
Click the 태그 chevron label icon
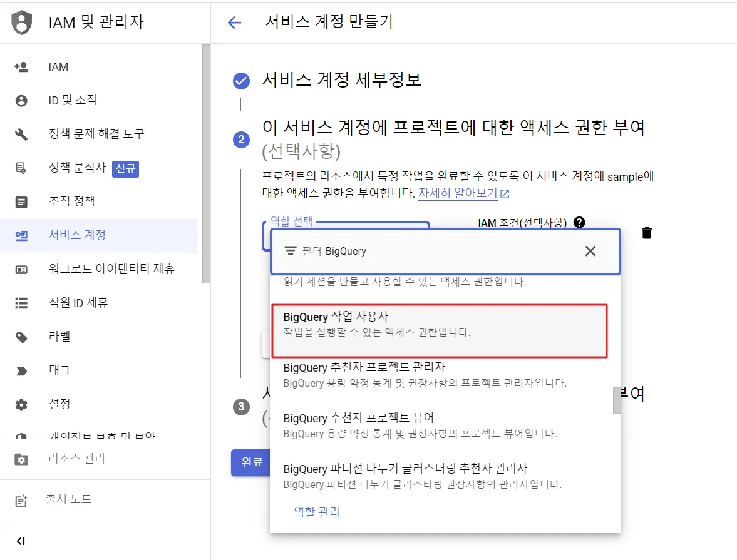tap(21, 371)
